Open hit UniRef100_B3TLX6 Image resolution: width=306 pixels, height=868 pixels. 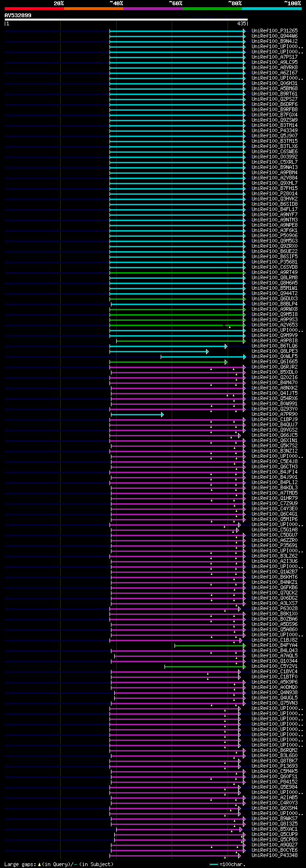click(x=274, y=147)
